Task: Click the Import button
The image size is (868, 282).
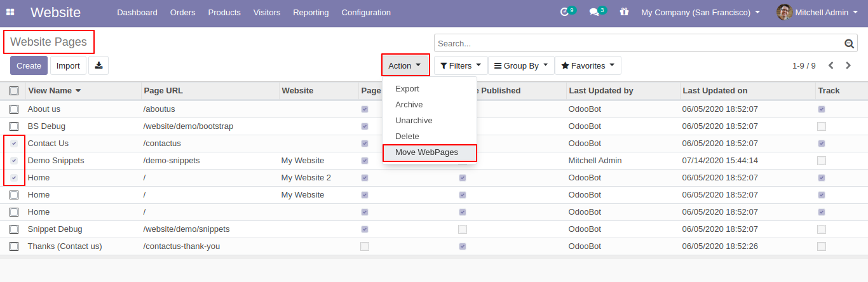Action: coord(68,65)
